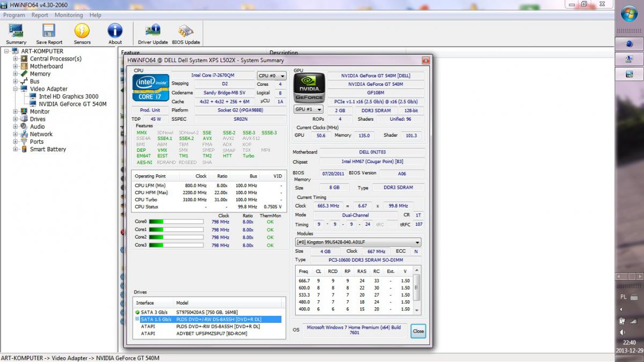Expand the Memory tree node

[x=16, y=74]
